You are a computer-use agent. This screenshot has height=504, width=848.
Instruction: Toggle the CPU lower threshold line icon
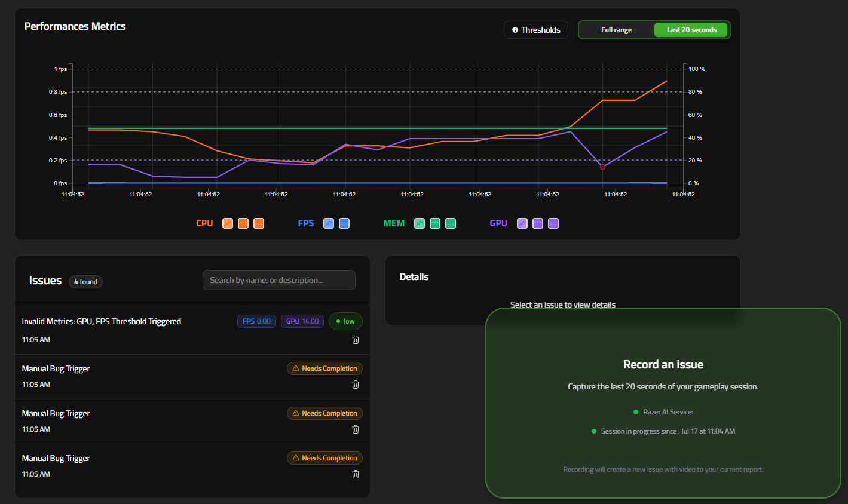pos(259,223)
